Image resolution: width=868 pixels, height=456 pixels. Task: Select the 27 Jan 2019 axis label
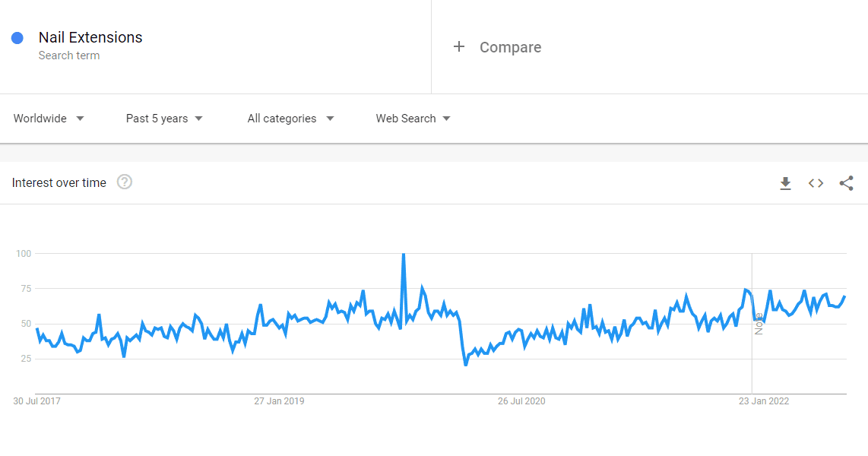pyautogui.click(x=279, y=401)
